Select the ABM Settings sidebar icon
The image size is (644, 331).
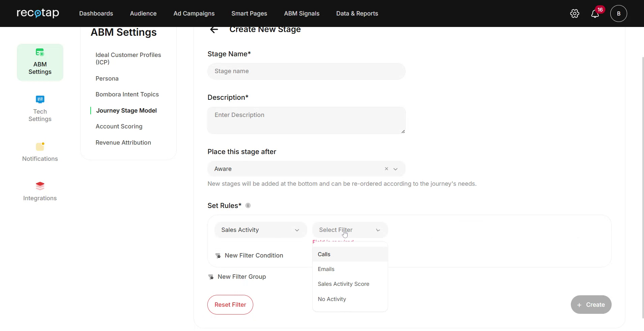[40, 62]
